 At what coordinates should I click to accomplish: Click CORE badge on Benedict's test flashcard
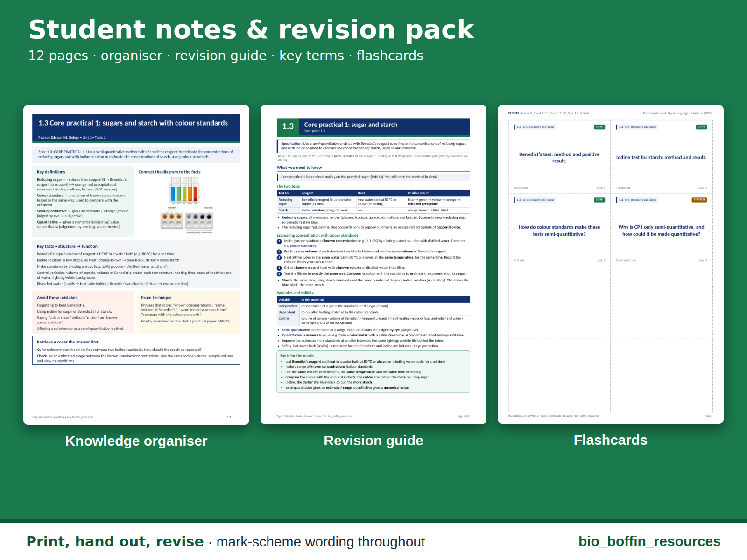tap(599, 127)
